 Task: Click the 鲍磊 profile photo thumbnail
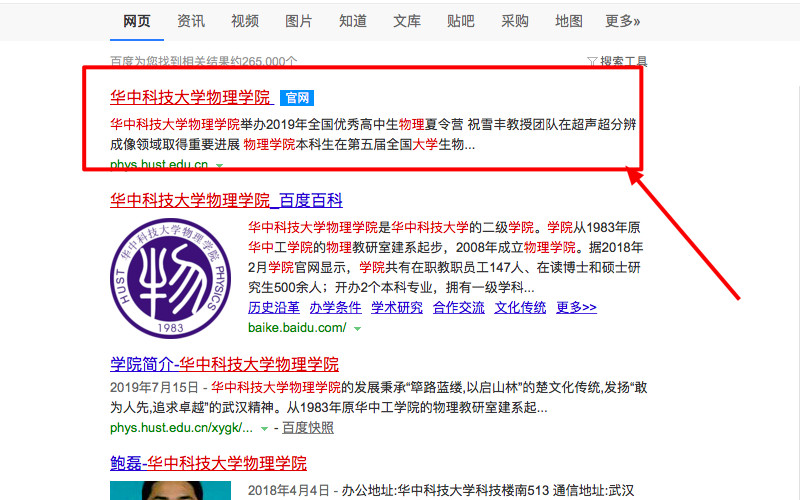(x=165, y=490)
